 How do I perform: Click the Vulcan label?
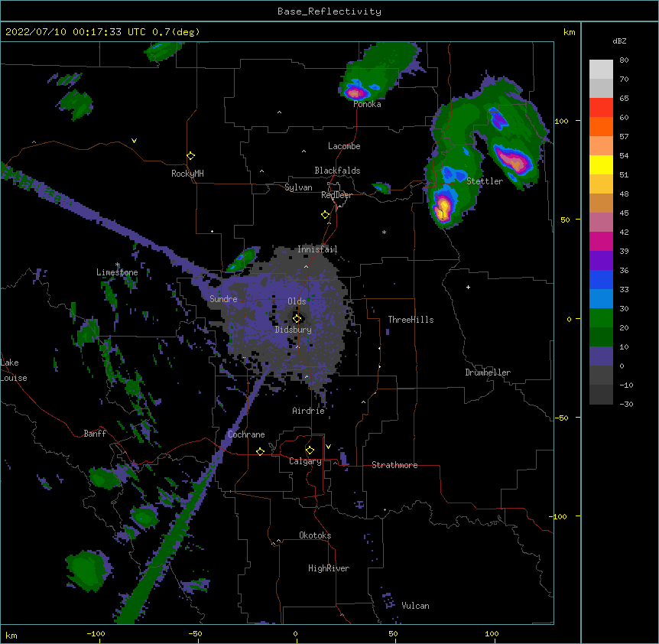tap(415, 606)
